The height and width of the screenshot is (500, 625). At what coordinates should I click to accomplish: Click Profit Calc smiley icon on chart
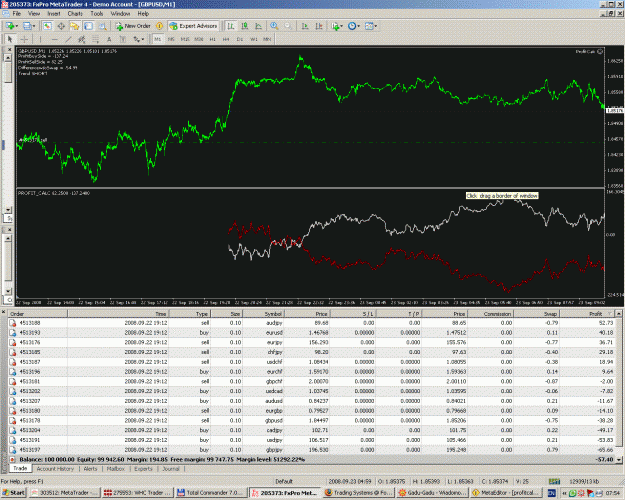pyautogui.click(x=600, y=51)
